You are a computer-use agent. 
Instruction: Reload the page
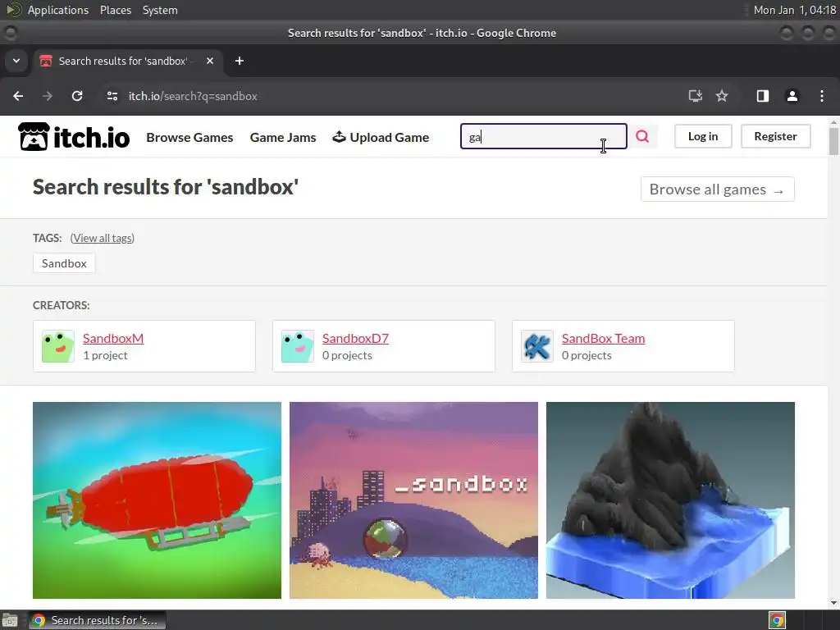77,96
